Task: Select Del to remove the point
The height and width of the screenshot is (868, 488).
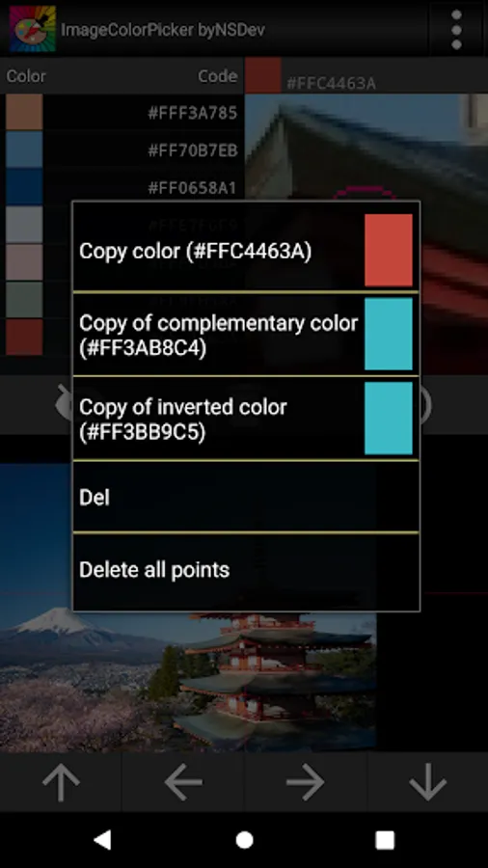Action: (246, 497)
